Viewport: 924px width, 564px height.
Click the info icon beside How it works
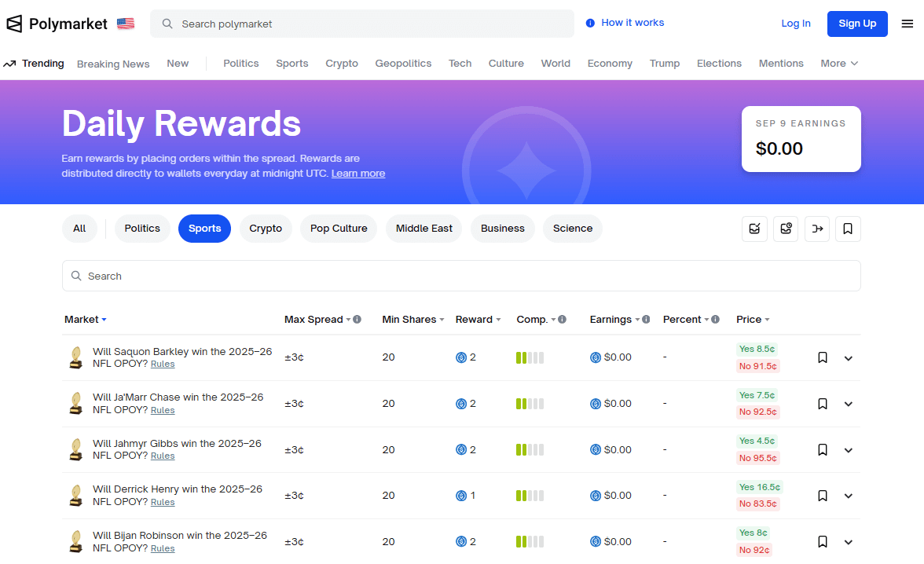590,23
